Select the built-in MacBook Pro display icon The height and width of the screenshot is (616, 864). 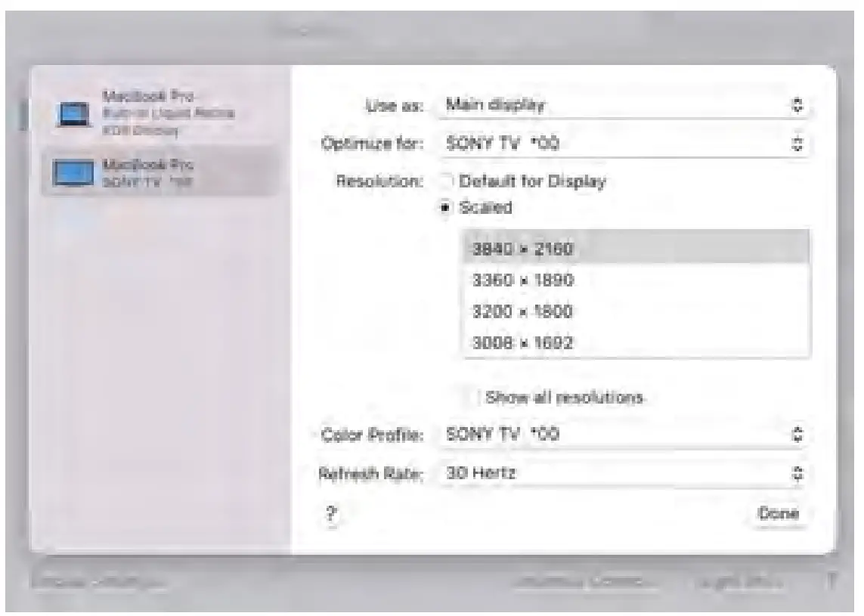tap(73, 114)
